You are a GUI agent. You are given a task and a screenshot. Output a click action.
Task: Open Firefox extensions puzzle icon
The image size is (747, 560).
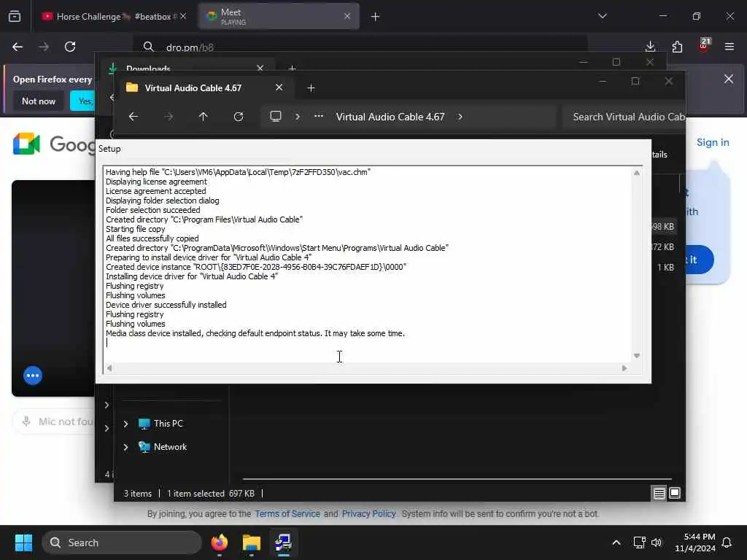pos(677,47)
